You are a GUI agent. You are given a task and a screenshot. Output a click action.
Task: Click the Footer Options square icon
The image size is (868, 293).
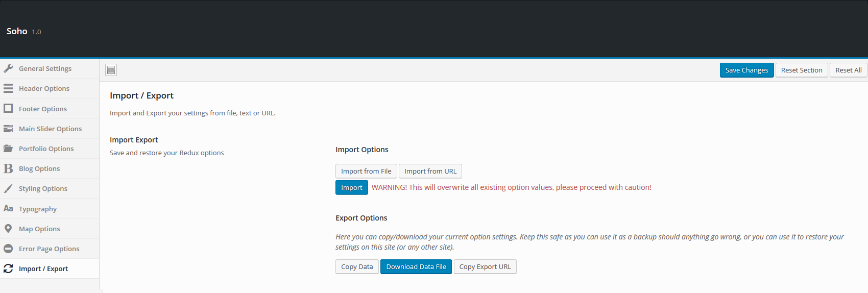tap(8, 108)
